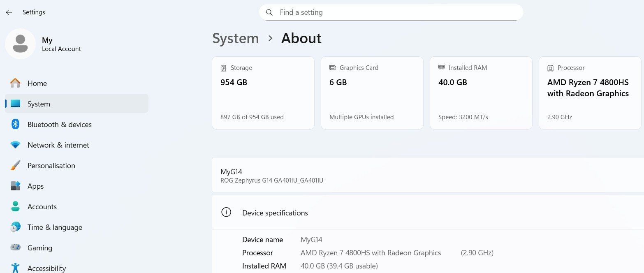The width and height of the screenshot is (644, 273).
Task: Select the Personalisation paintbrush icon
Action: pos(15,165)
